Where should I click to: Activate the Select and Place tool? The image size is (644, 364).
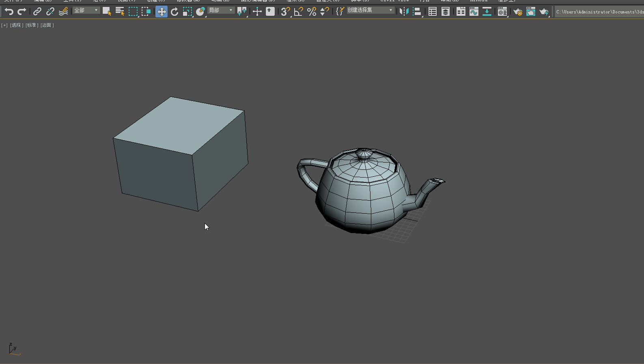pos(200,12)
